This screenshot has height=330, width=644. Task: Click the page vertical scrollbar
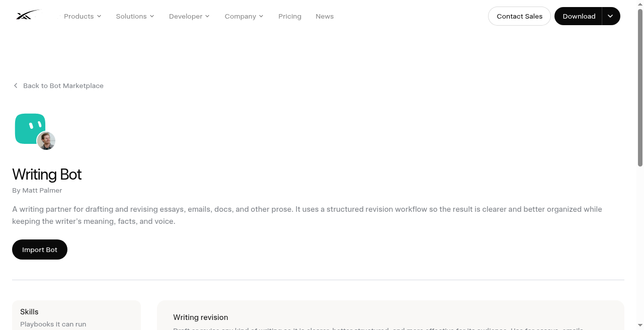point(640,88)
